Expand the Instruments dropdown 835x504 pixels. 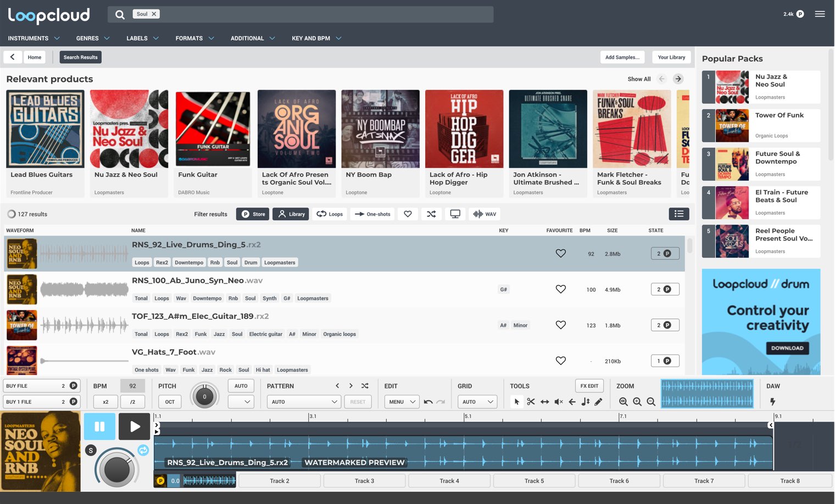[x=34, y=38]
